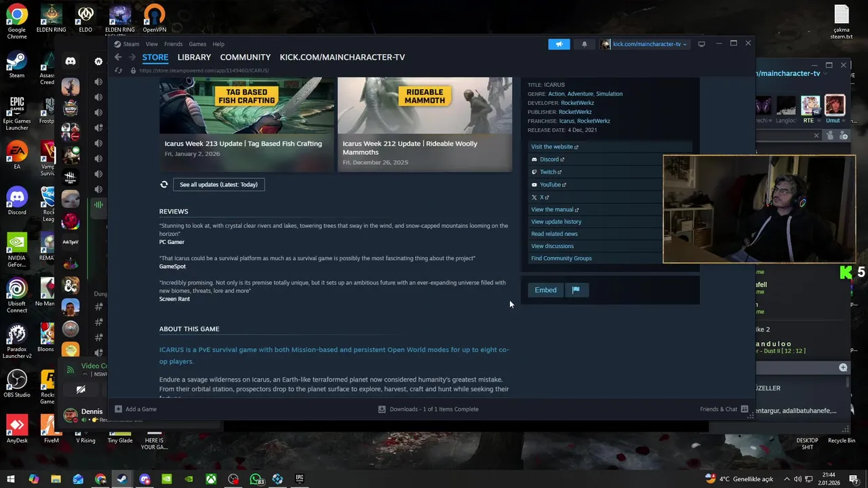Open Steam notifications bell
The width and height of the screenshot is (868, 488).
coord(585,44)
